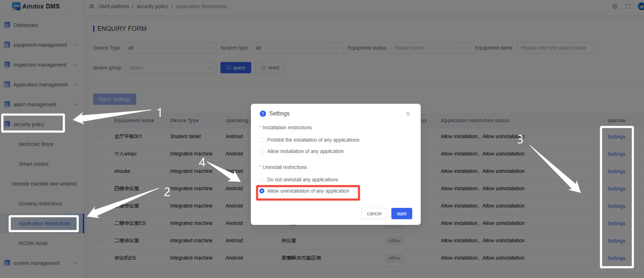This screenshot has height=278, width=644.
Task: Open Docking restrictions in sidebar
Action: (40, 204)
